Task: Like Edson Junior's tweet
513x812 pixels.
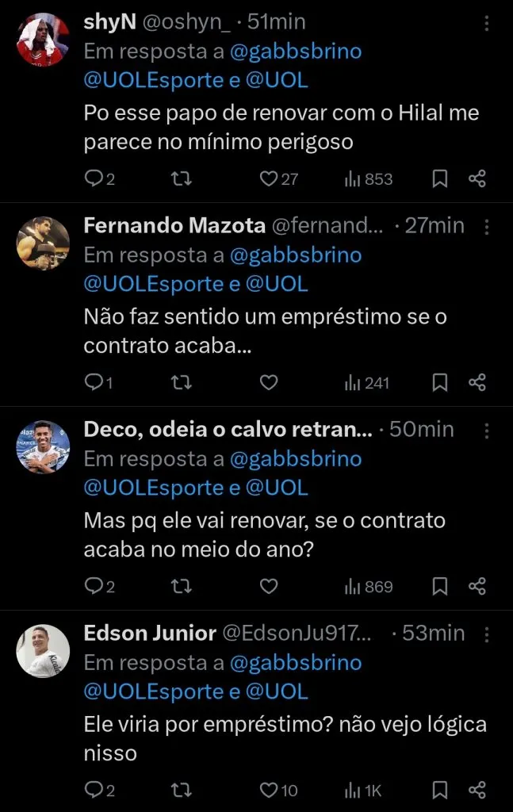Action: pos(270,790)
